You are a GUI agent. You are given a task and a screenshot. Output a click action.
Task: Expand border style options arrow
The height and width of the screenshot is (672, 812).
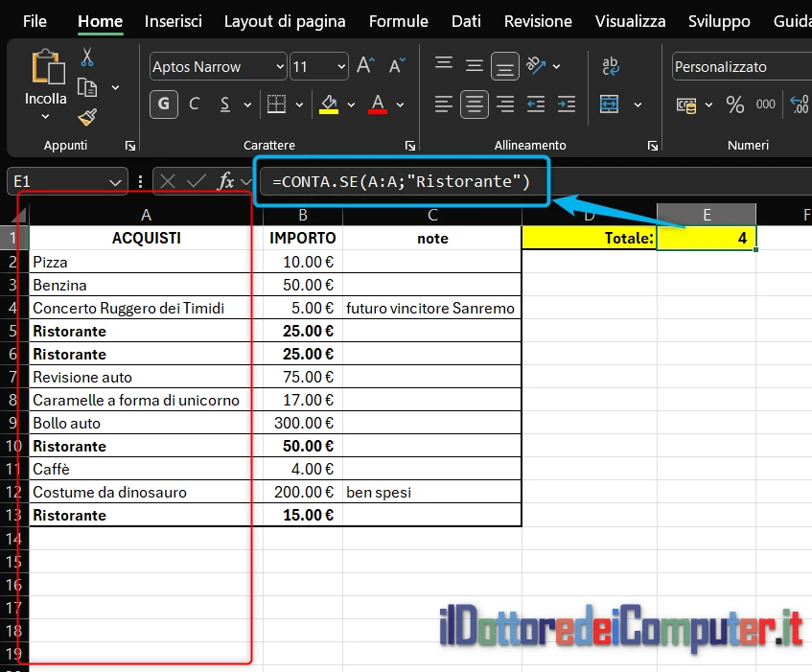click(x=299, y=104)
